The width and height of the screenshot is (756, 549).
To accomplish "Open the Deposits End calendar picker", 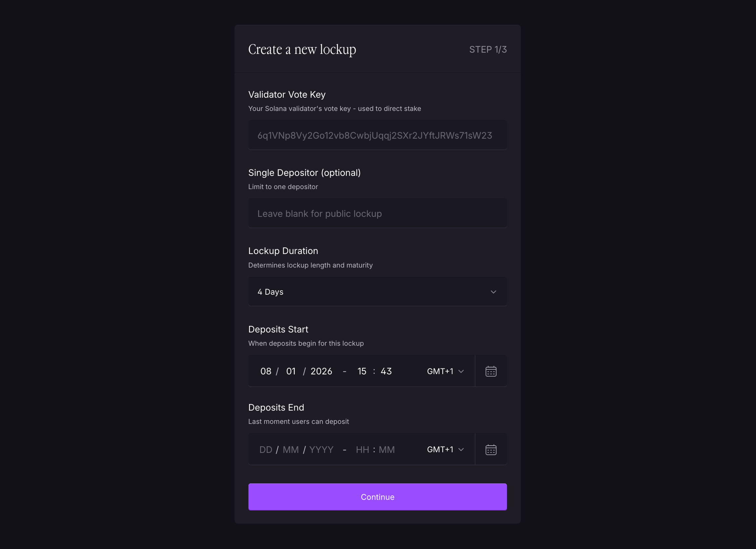I will pyautogui.click(x=491, y=449).
